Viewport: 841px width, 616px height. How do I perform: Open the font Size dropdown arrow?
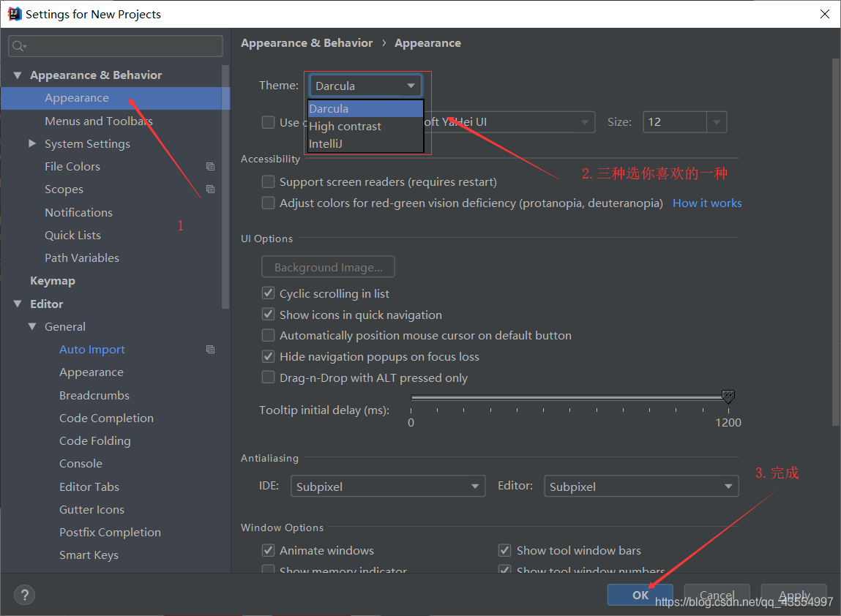pyautogui.click(x=717, y=122)
